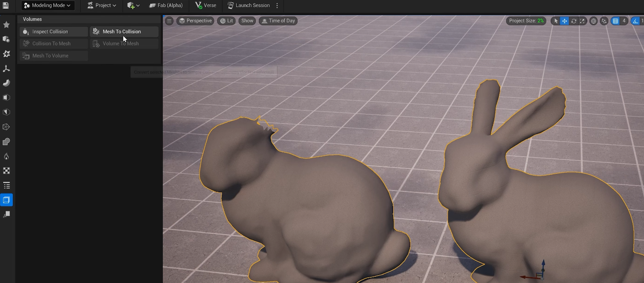Image resolution: width=644 pixels, height=283 pixels.
Task: Open the Project dropdown menu
Action: (x=102, y=6)
